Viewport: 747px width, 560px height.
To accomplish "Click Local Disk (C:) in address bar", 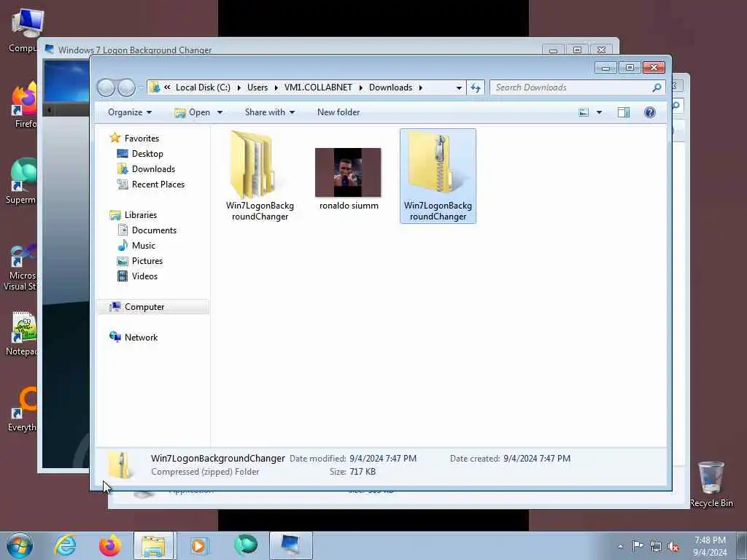I will [203, 87].
